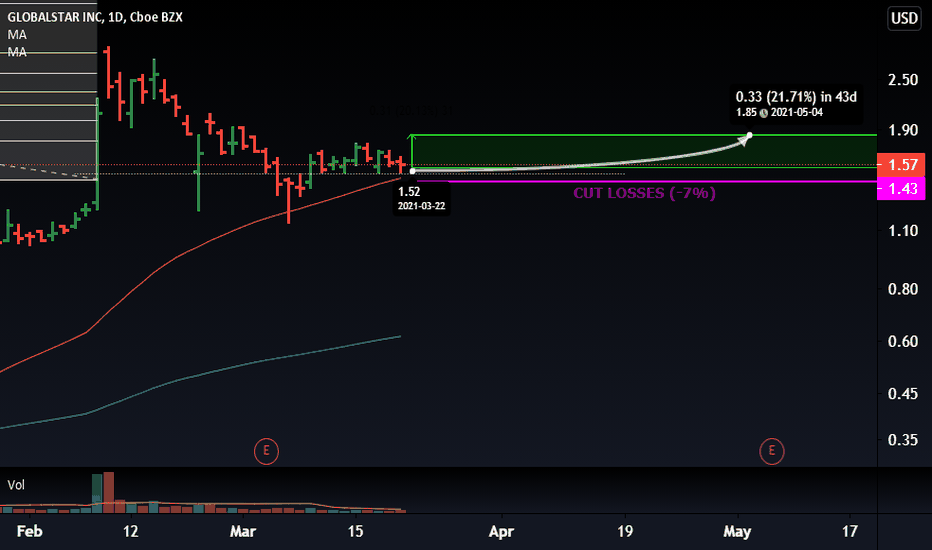Click the Apr date axis label
This screenshot has width=932, height=550.
tap(501, 531)
